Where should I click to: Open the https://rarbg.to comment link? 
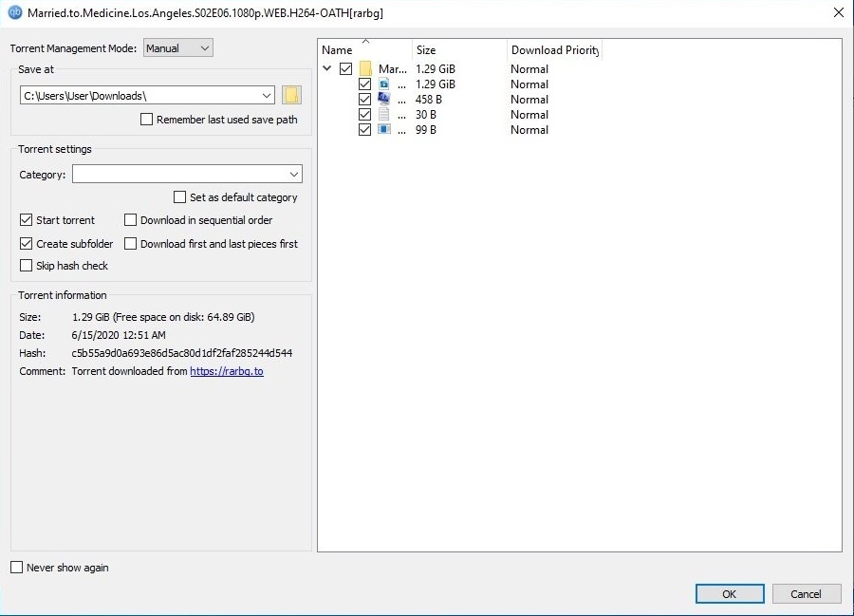click(x=227, y=372)
